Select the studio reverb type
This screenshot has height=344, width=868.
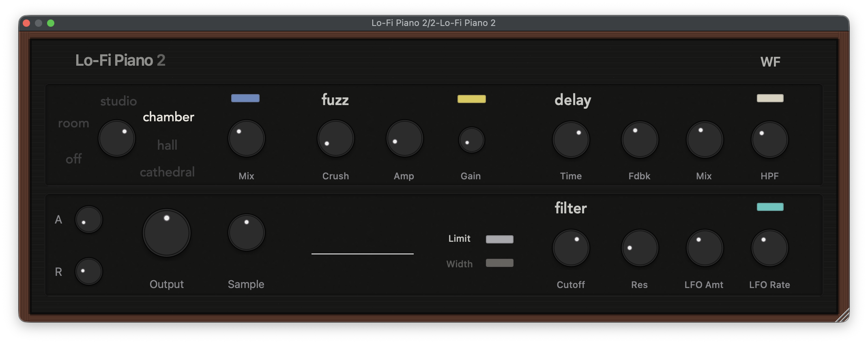pyautogui.click(x=118, y=101)
